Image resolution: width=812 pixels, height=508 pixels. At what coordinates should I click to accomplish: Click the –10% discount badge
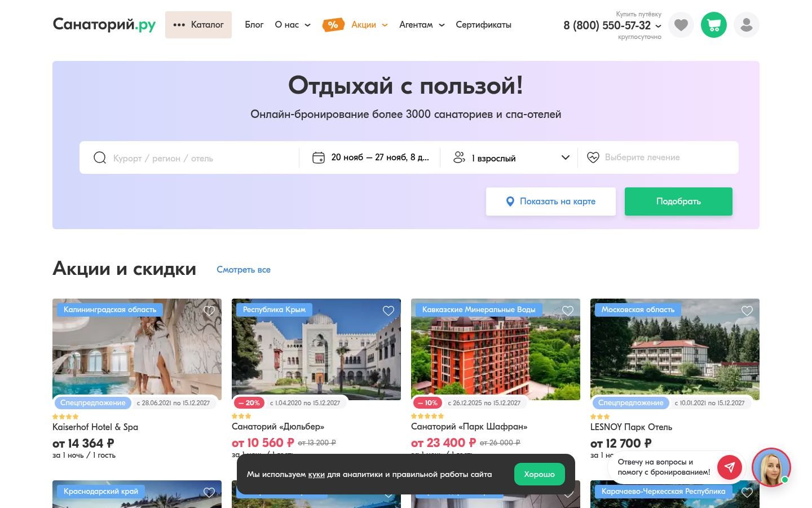point(428,403)
